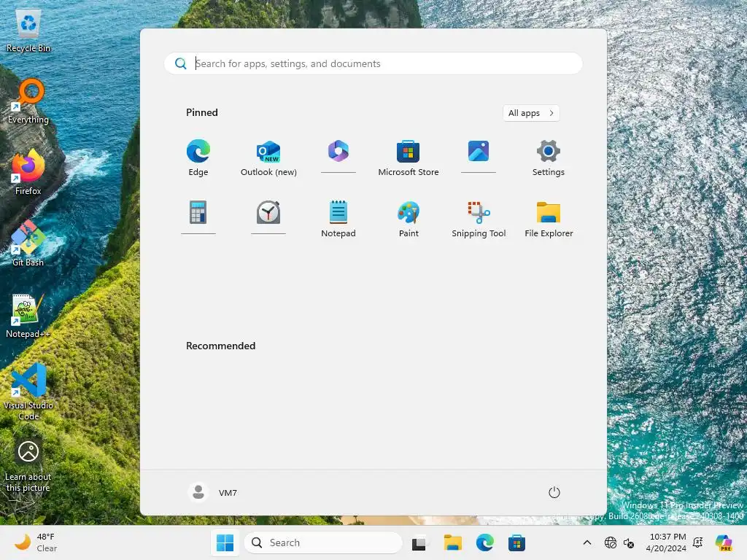Open Microsoft Store from the taskbar

pyautogui.click(x=516, y=542)
